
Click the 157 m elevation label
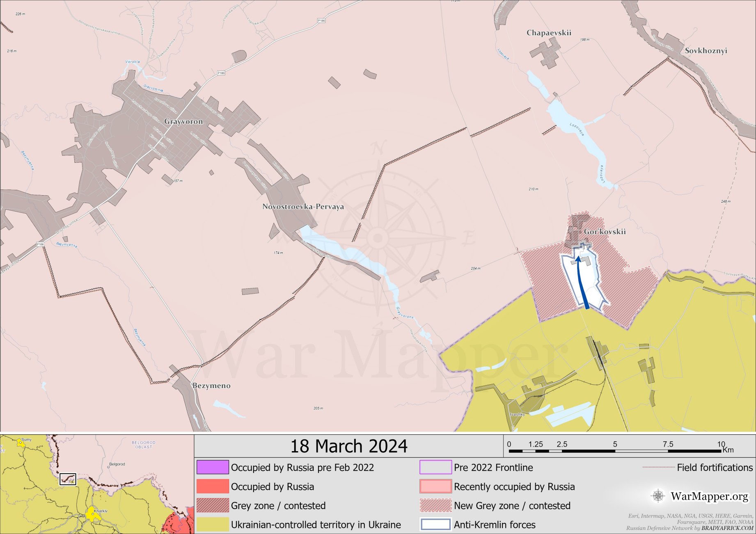click(x=178, y=181)
